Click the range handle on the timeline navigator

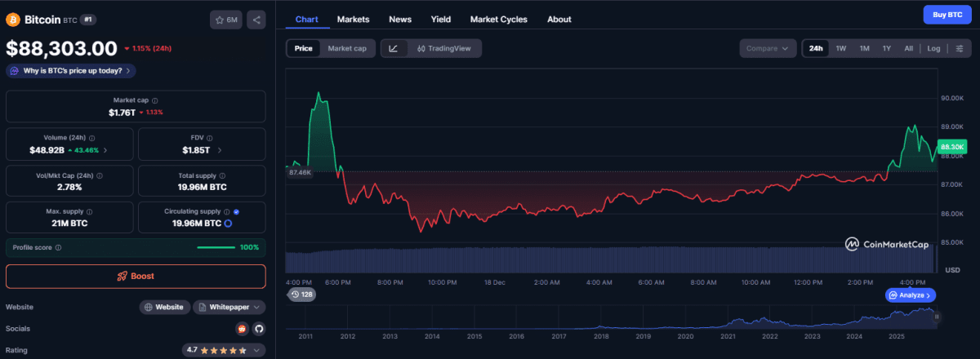(x=937, y=317)
